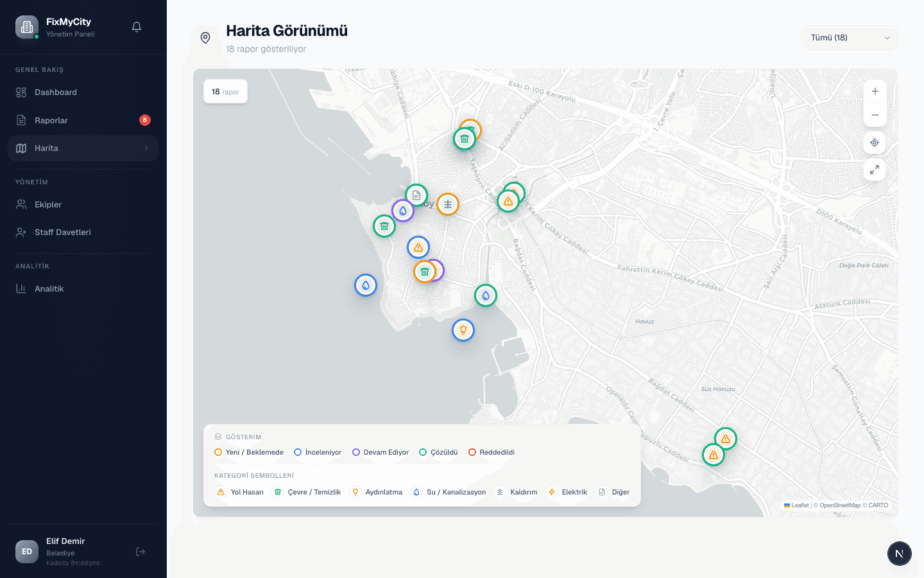Image resolution: width=924 pixels, height=578 pixels.
Task: Select green trash marker on Taşköprü Caddesi
Action: tap(465, 139)
